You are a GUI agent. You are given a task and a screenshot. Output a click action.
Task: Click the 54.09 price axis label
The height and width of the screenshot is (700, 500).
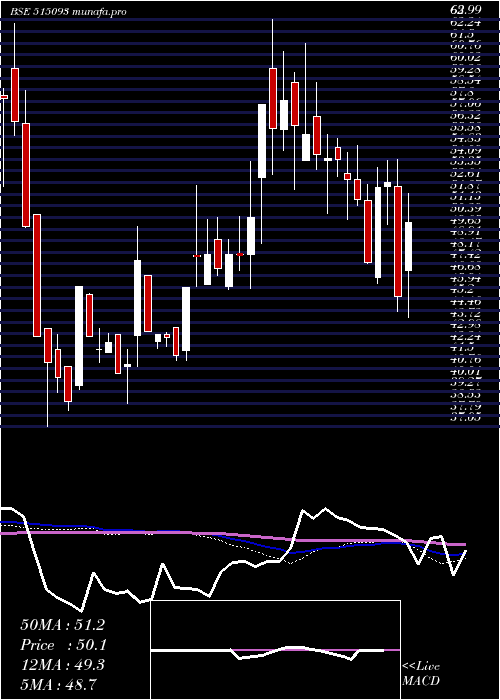click(466, 150)
